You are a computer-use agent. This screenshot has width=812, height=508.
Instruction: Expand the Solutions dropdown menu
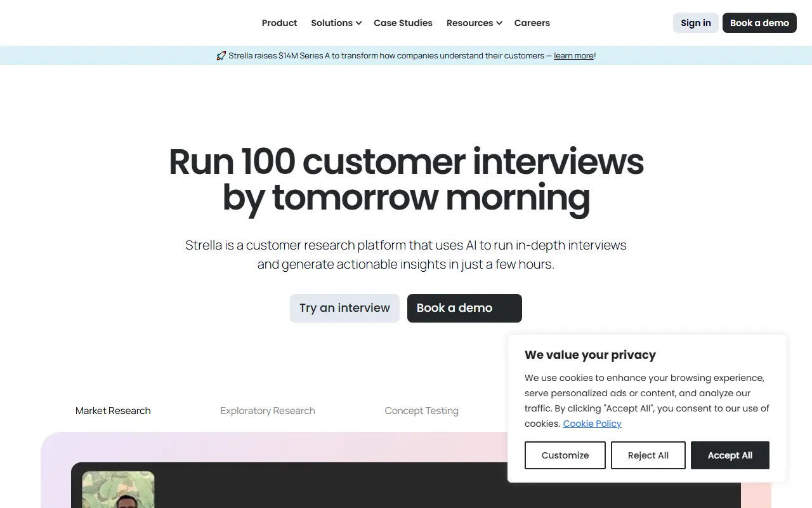pos(336,23)
